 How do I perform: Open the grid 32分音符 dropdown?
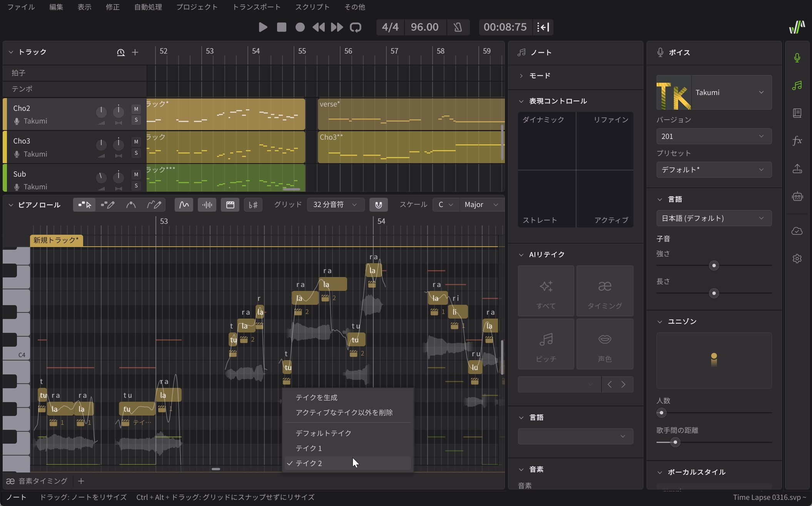tap(335, 205)
